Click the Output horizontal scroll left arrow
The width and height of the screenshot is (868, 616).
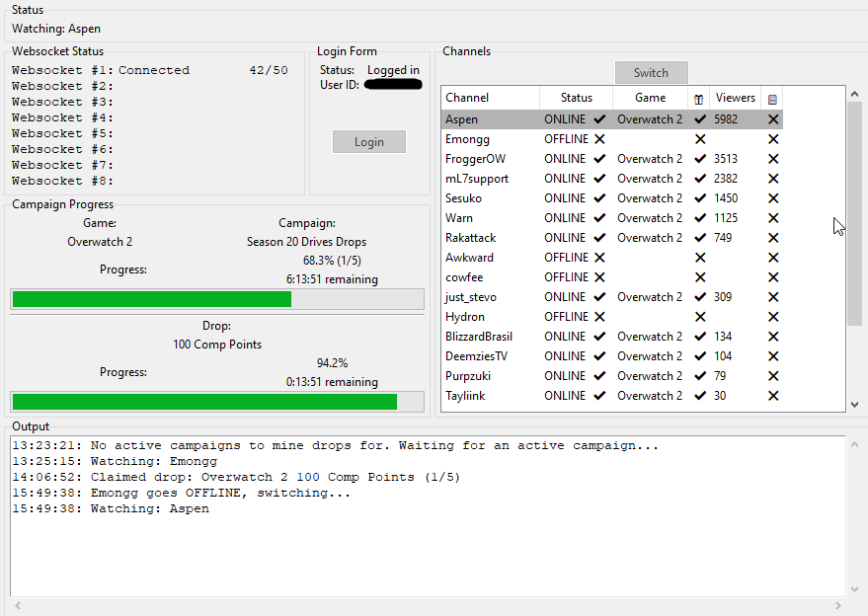pos(18,605)
